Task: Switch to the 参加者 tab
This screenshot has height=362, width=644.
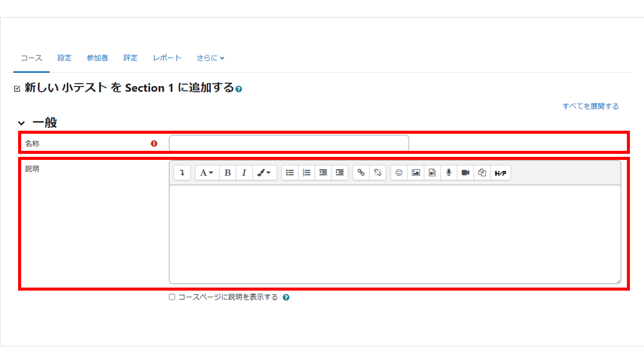Action: 97,58
